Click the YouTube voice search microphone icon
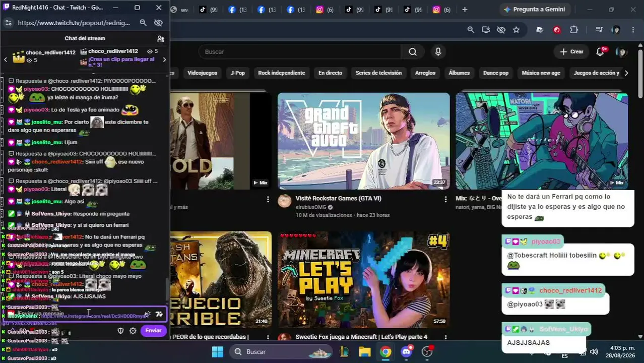This screenshot has height=363, width=644. (x=438, y=51)
